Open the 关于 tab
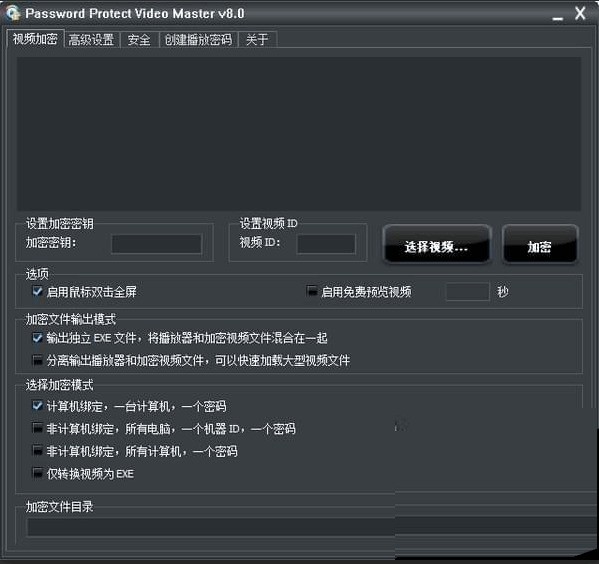This screenshot has width=599, height=564. (x=257, y=40)
